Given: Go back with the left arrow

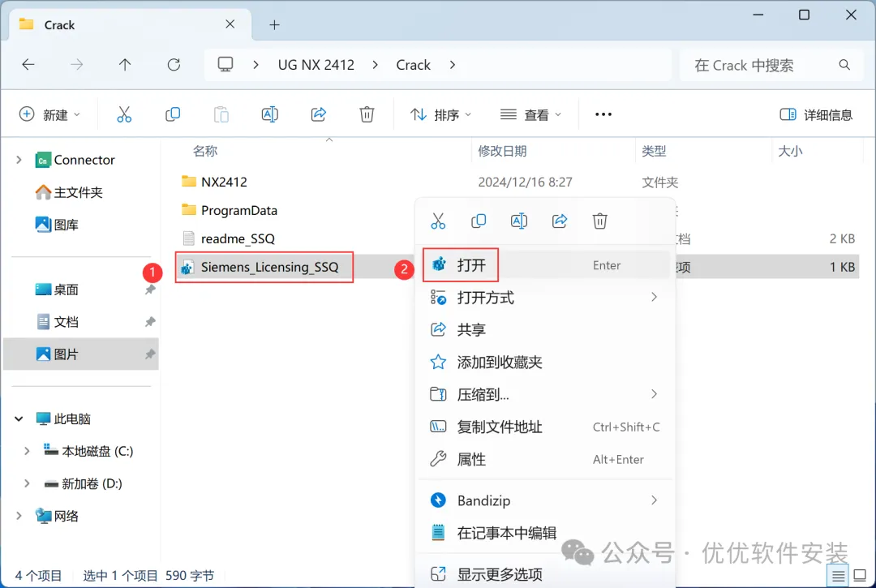Looking at the screenshot, I should coord(28,65).
